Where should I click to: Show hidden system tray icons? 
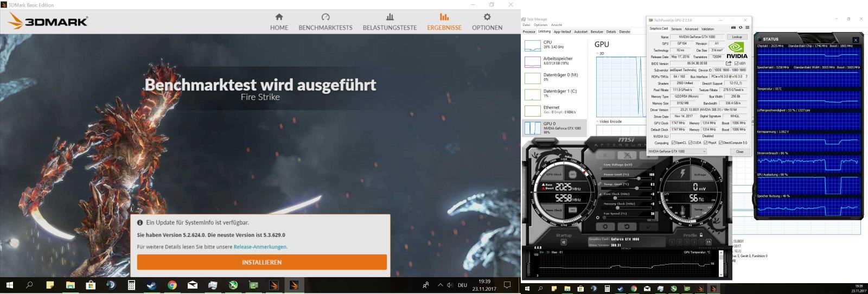tap(440, 285)
